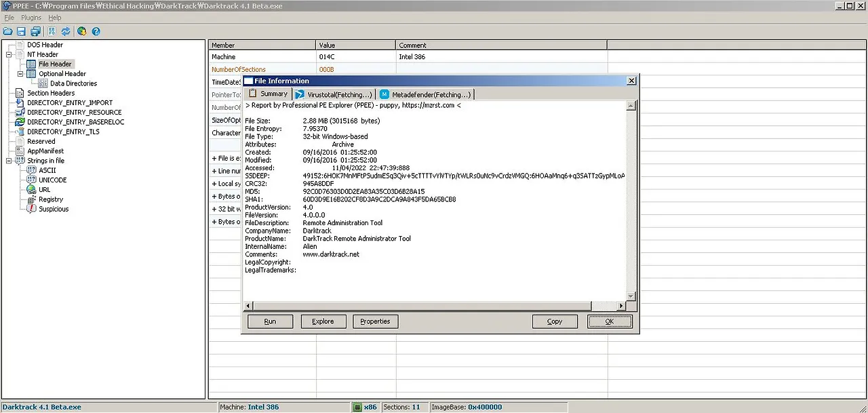Click the horizontal scrollbar left arrow
Image resolution: width=868 pixels, height=413 pixels.
pos(248,307)
